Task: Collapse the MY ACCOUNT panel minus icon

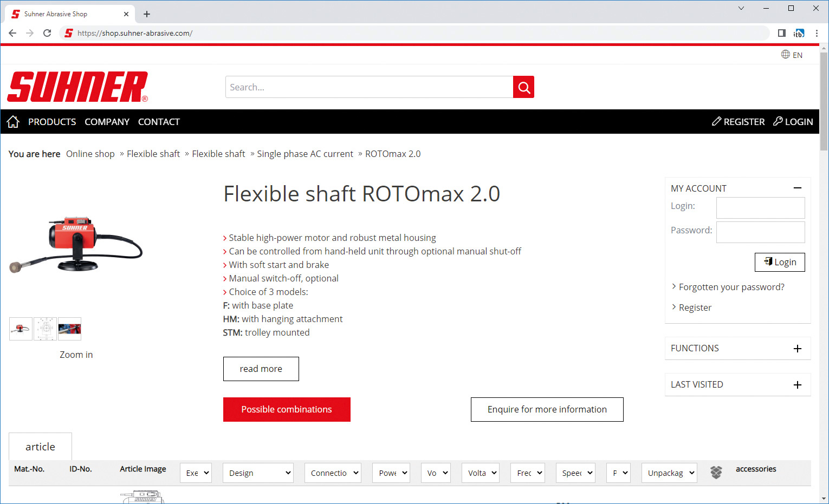Action: coord(798,188)
